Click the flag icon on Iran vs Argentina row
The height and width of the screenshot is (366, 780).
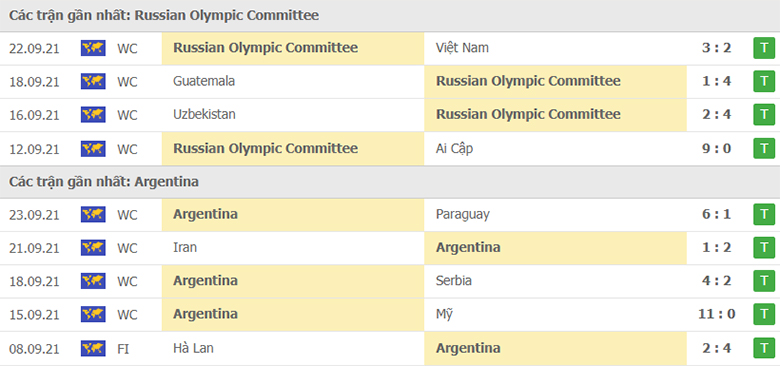pos(93,248)
